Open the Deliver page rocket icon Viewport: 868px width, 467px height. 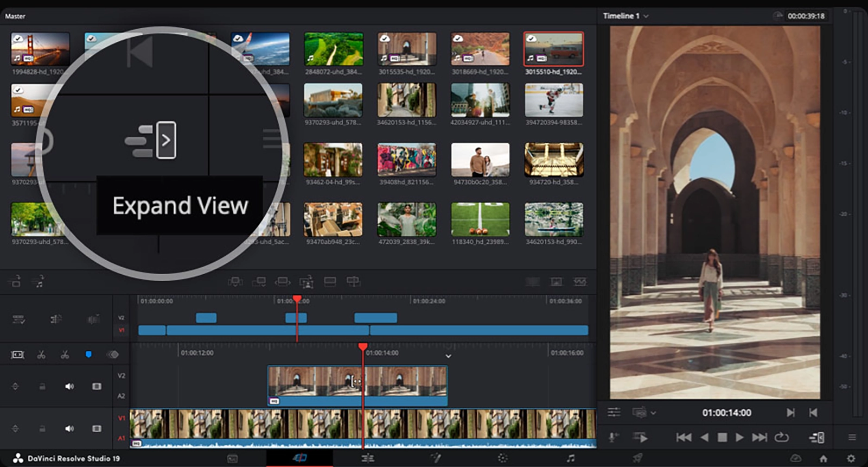pyautogui.click(x=638, y=458)
